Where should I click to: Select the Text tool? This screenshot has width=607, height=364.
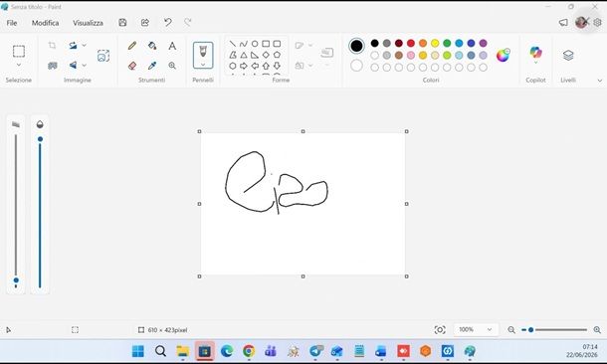click(x=172, y=46)
